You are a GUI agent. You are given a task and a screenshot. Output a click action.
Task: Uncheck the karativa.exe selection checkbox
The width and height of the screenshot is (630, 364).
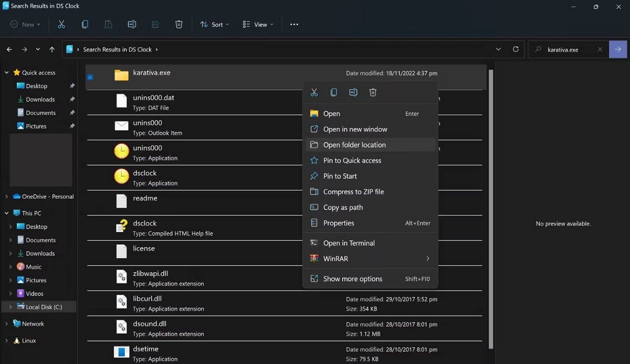90,77
